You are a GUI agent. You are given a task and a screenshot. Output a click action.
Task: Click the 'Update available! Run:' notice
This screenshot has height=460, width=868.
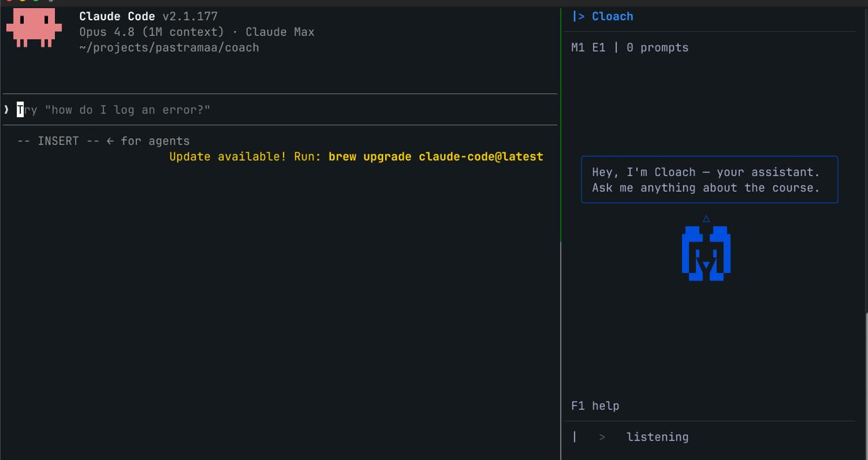point(245,156)
